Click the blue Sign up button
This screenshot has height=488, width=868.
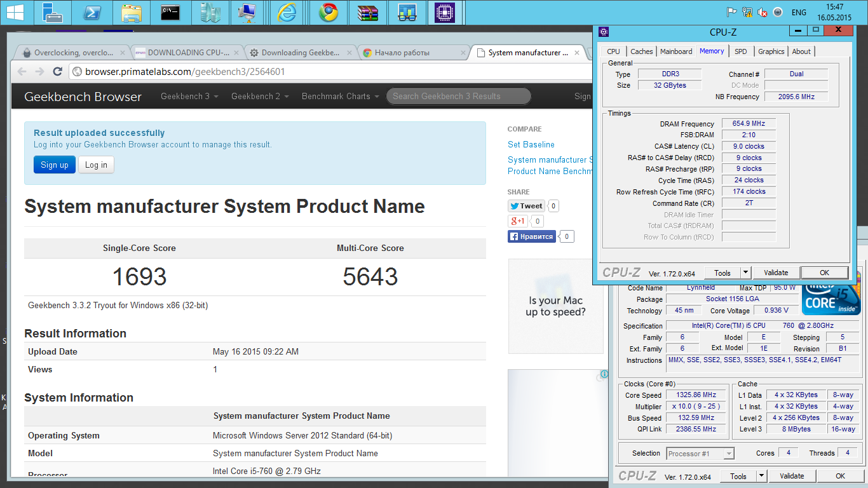(55, 165)
